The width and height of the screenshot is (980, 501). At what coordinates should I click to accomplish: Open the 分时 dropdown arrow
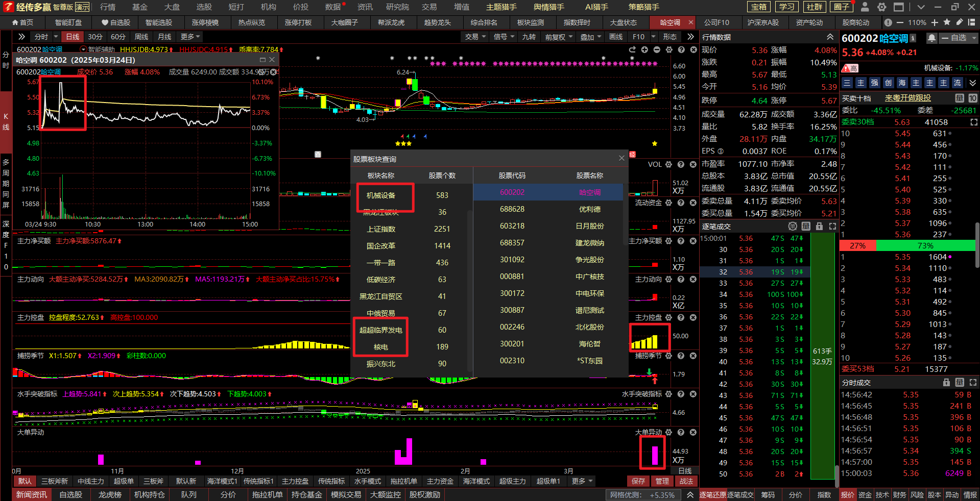pos(56,37)
